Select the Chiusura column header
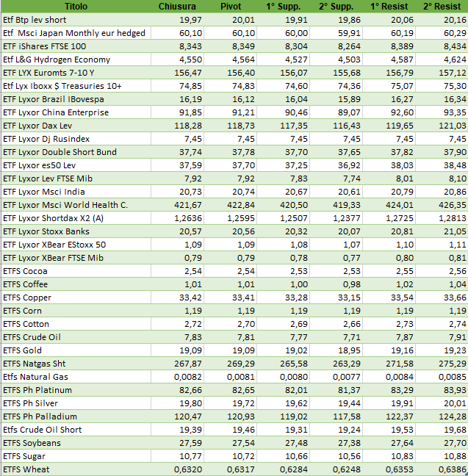468x476 pixels. coord(177,7)
